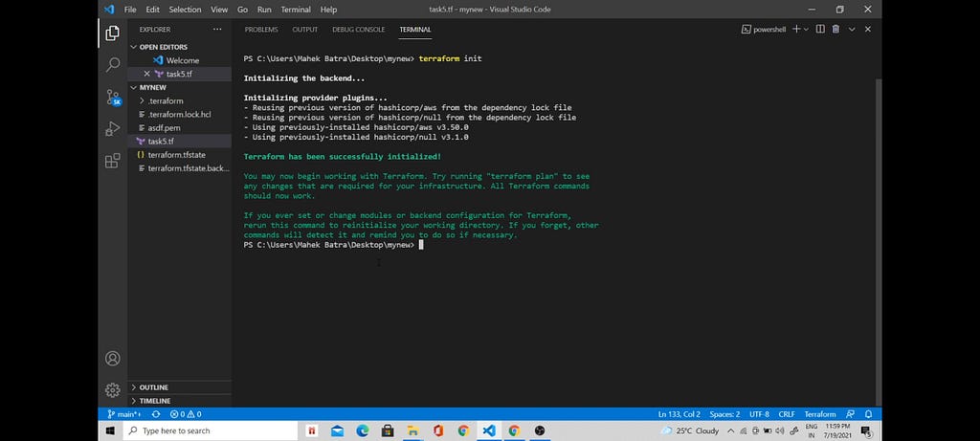Open the terraform.tfstate file
The width and height of the screenshot is (980, 441).
tap(179, 154)
